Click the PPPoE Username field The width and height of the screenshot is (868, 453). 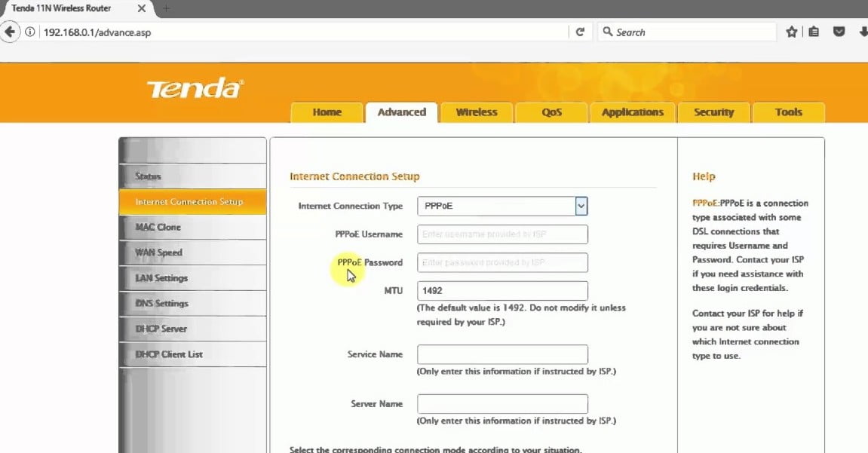(x=503, y=234)
